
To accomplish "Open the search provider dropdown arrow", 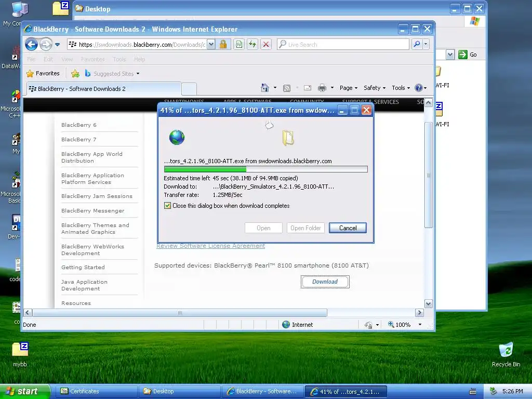I will click(x=426, y=45).
